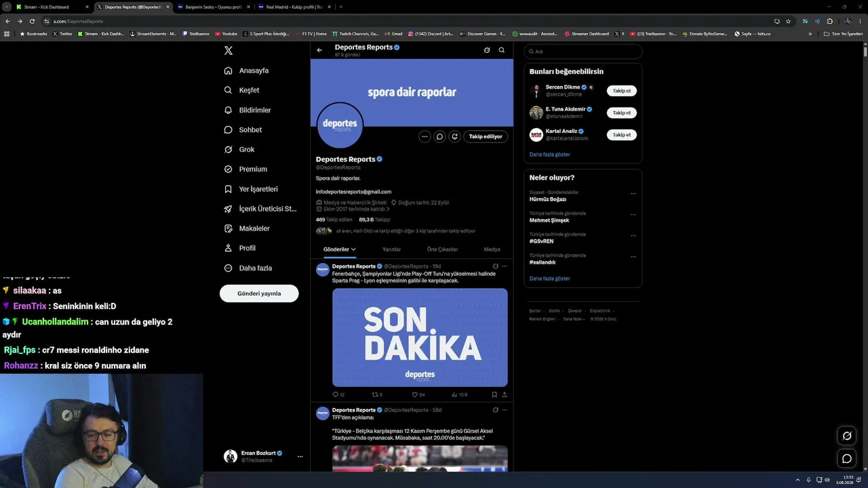868x488 pixels.
Task: Open the Ercan Bozkurt account menu
Action: (x=263, y=456)
